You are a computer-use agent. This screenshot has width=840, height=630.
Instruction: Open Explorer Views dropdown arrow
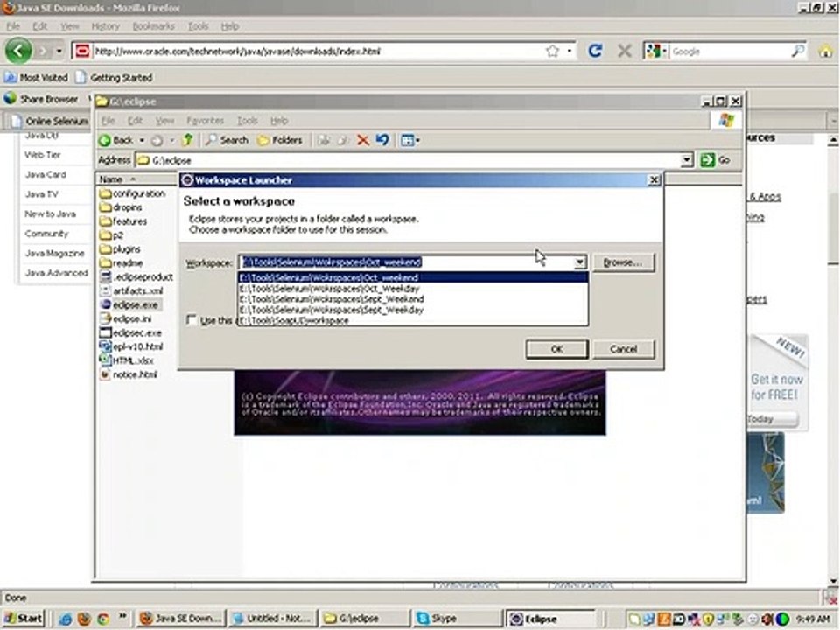pos(418,141)
